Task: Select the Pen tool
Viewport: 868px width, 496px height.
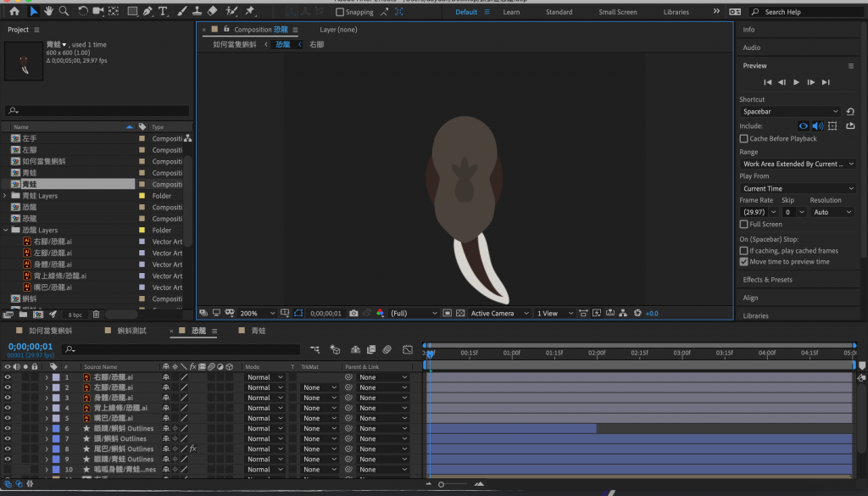Action: 147,12
